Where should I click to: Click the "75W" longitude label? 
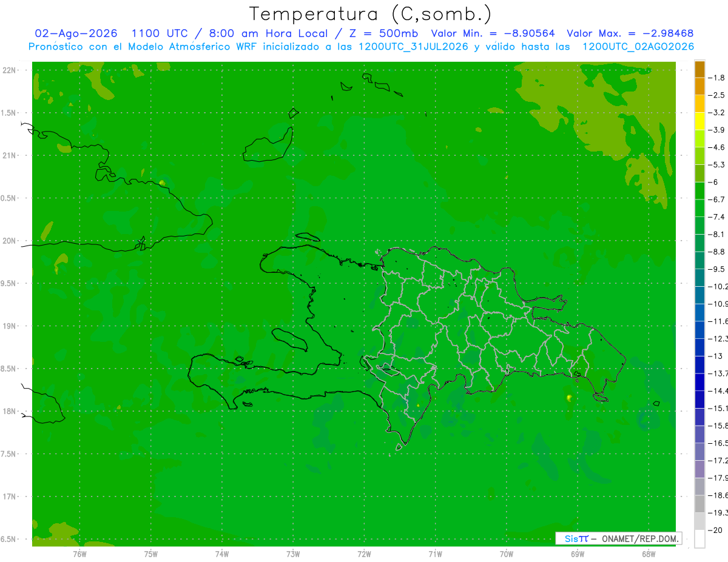151,554
